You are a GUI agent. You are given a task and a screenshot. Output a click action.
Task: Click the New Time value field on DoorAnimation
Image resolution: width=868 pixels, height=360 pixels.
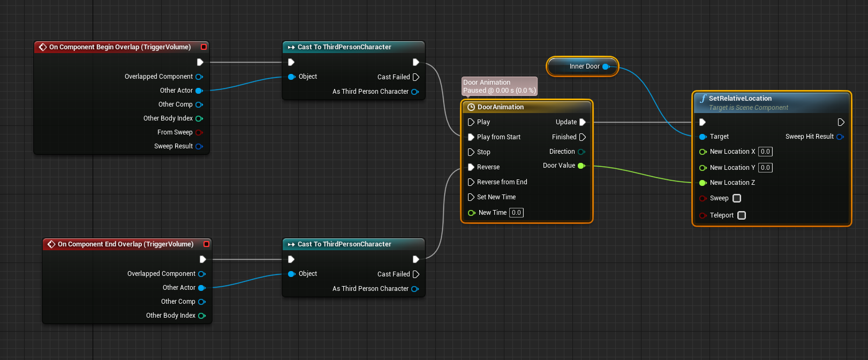(x=516, y=213)
